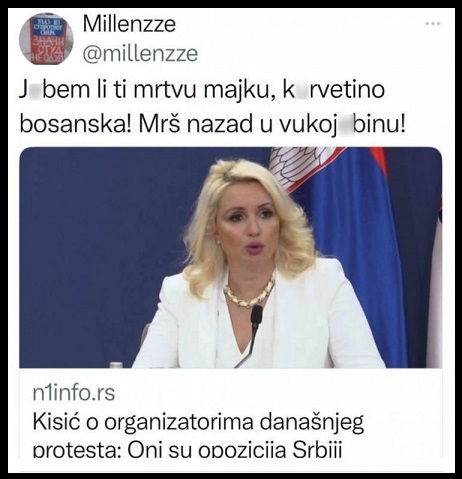Click the gold necklace in the card photo

(249, 294)
